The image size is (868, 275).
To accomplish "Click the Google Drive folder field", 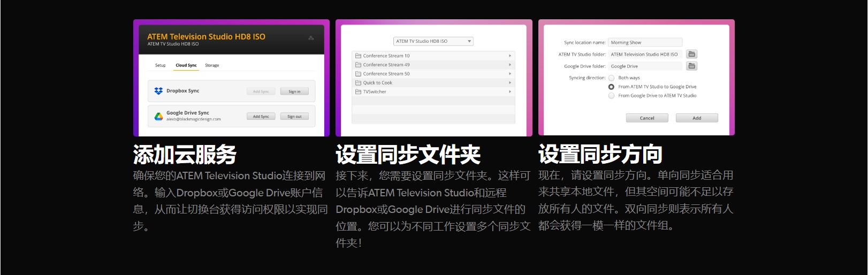I will (645, 66).
